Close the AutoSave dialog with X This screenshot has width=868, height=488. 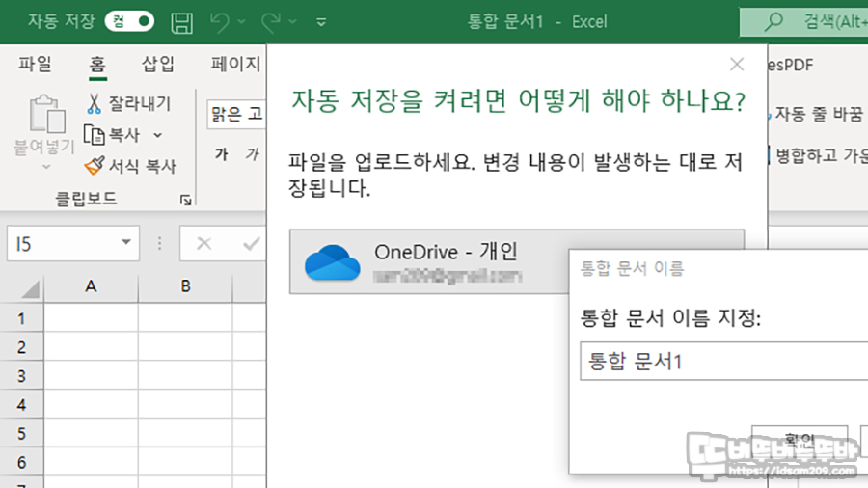click(x=737, y=65)
